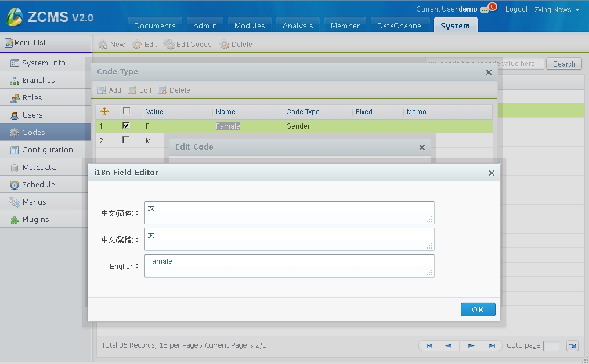Click the go-to-page arrow icon
Viewport: 589px width, 364px height.
pos(572,346)
